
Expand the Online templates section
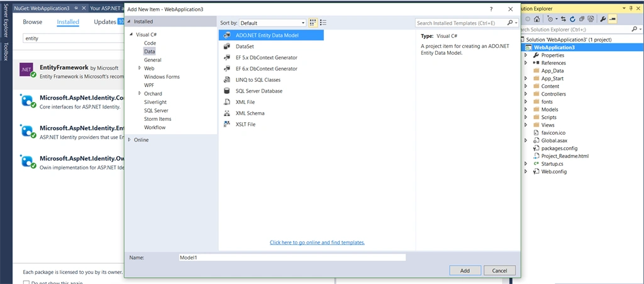point(130,140)
